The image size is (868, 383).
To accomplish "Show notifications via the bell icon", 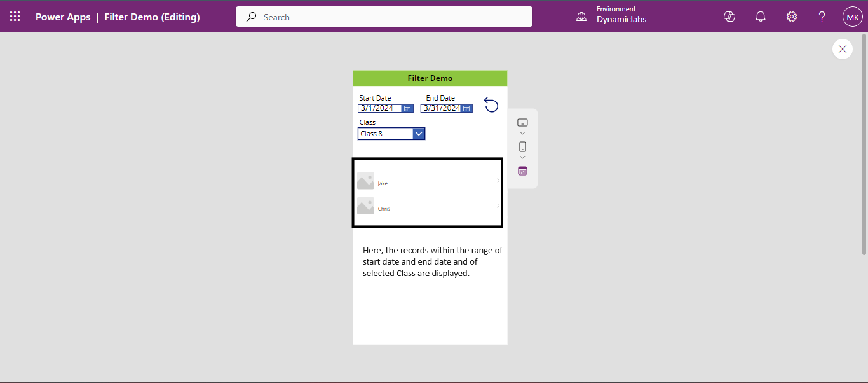I will (761, 17).
